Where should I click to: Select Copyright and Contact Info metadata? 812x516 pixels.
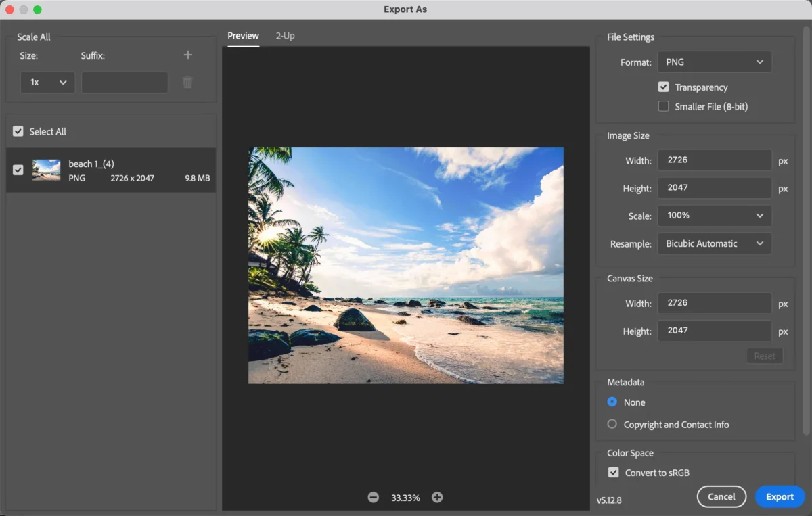click(x=612, y=424)
